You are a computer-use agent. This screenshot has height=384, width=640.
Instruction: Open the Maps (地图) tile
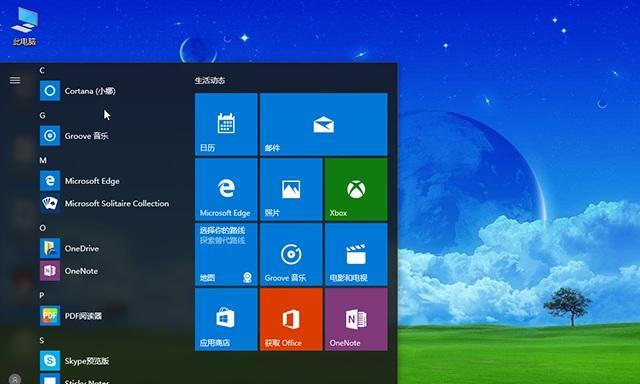point(226,254)
